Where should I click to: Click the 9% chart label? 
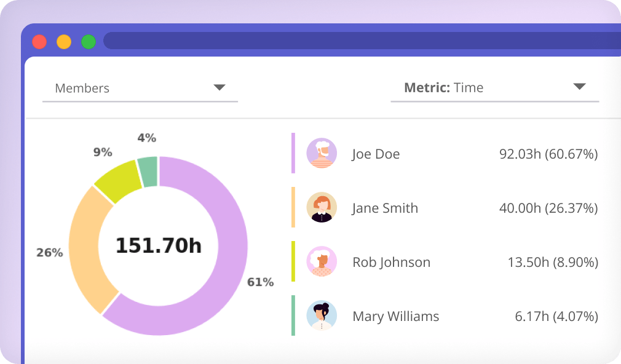pos(103,152)
